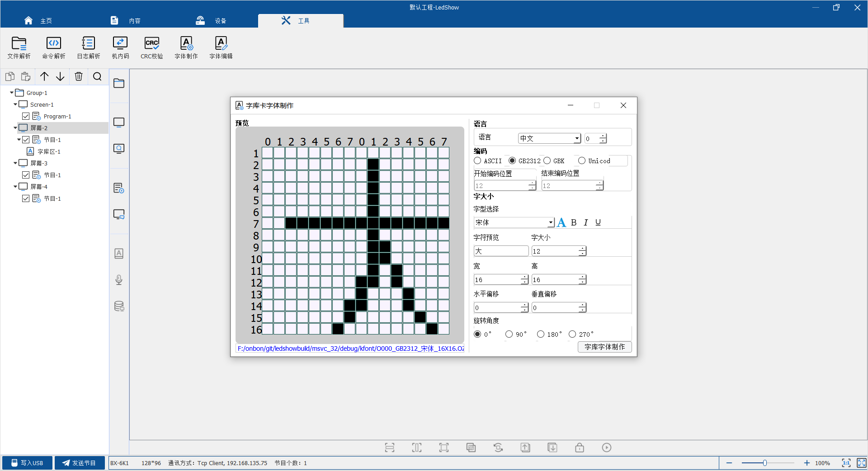
Task: Click the 宽 width input field
Action: click(501, 280)
